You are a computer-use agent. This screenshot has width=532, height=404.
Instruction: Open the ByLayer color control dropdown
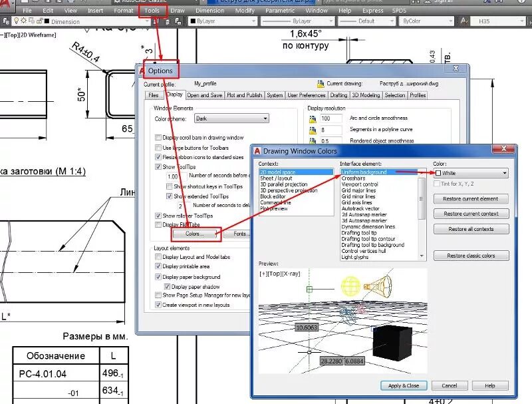(253, 21)
